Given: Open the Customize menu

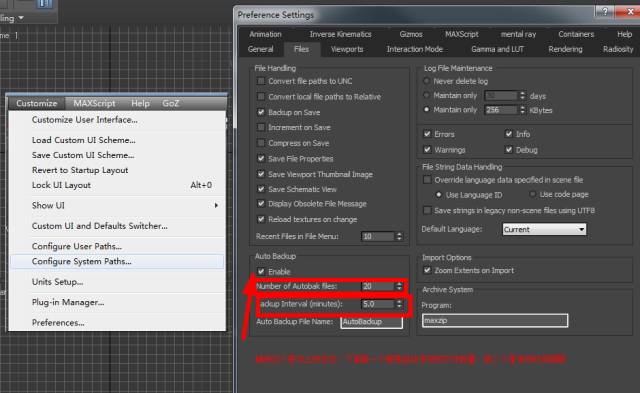Looking at the screenshot, I should [x=36, y=103].
